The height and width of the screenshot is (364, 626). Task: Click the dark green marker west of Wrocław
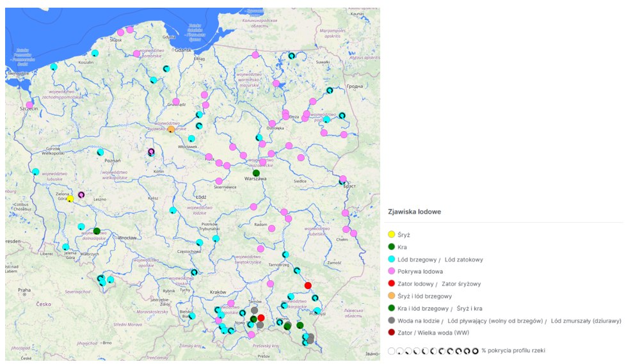97,231
